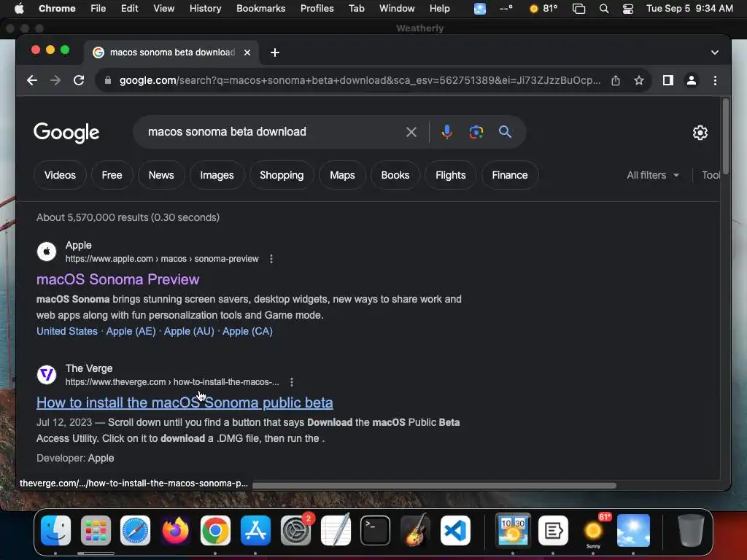This screenshot has height=560, width=747.
Task: Click the vertical page scrollbar thumb
Action: pyautogui.click(x=726, y=136)
